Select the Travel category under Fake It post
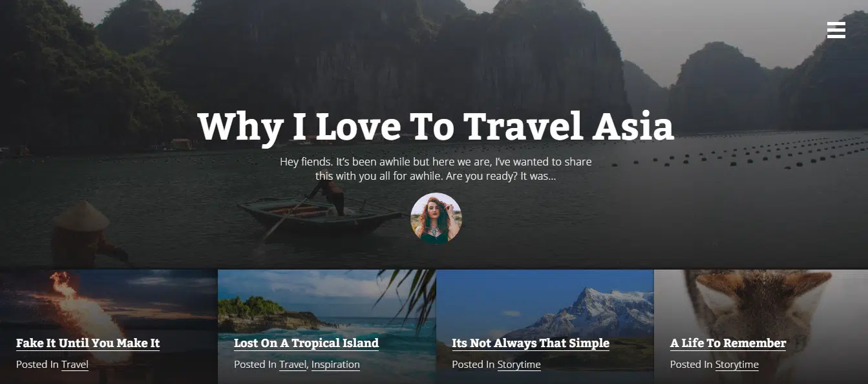 pos(75,365)
